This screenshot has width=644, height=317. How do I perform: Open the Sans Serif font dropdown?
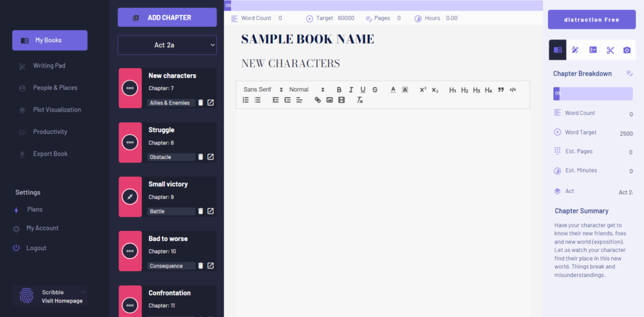tap(263, 90)
